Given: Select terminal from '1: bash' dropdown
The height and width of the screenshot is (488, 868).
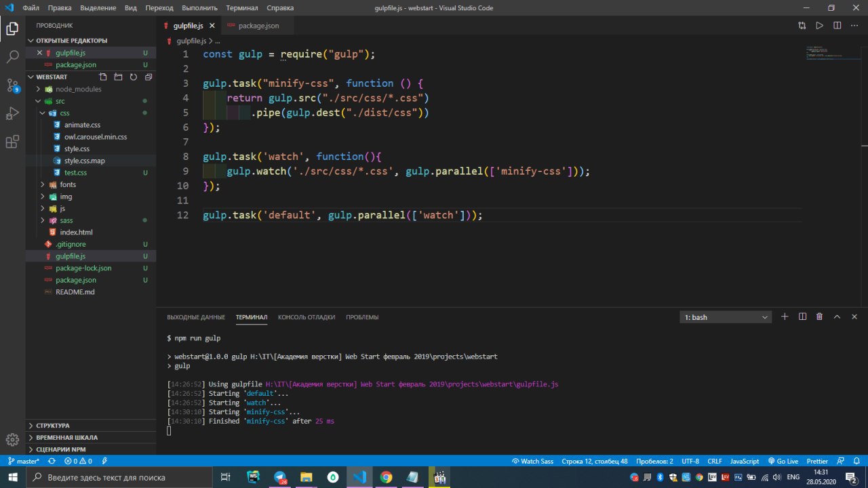Looking at the screenshot, I should (x=726, y=317).
